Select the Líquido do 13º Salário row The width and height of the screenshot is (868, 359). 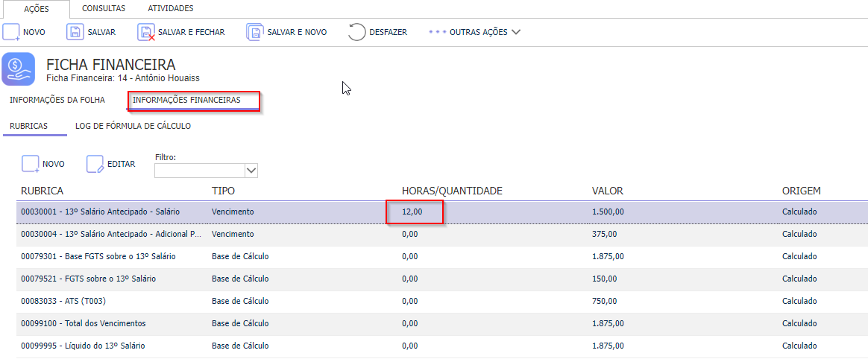pos(441,346)
